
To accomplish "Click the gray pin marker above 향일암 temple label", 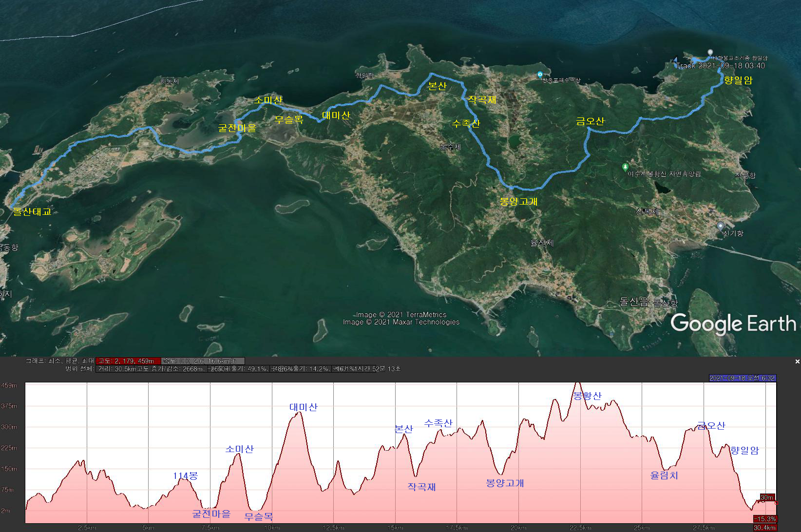I will point(710,53).
